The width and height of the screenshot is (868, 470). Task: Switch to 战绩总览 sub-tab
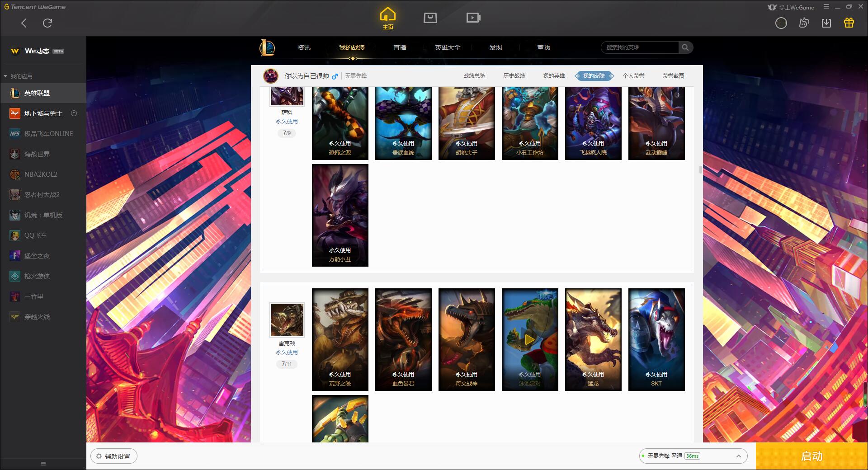474,76
